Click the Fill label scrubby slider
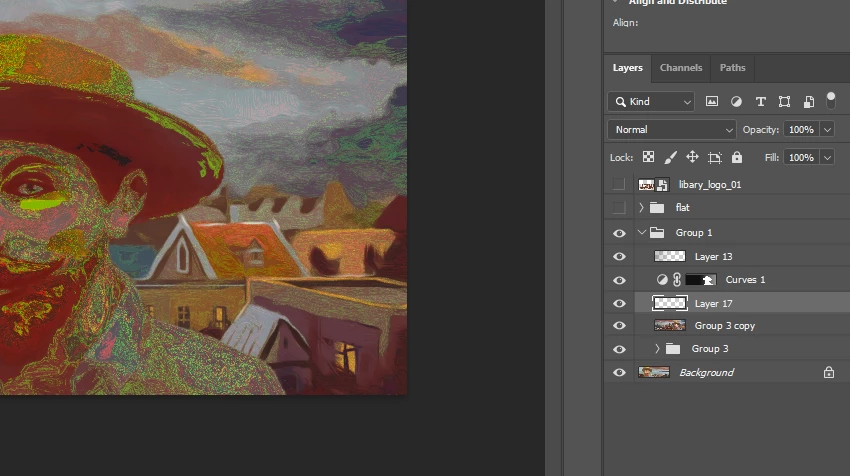The image size is (850, 476). pyautogui.click(x=772, y=158)
